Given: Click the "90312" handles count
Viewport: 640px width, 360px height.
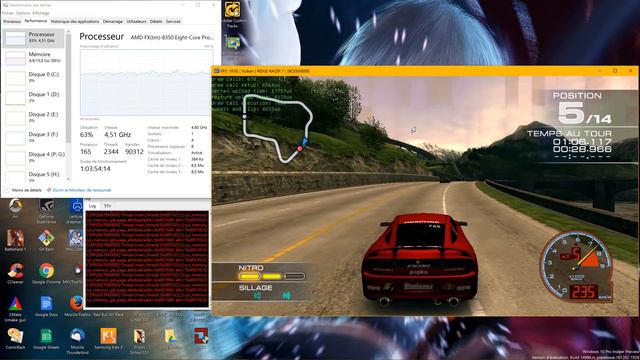Looking at the screenshot, I should tap(134, 152).
